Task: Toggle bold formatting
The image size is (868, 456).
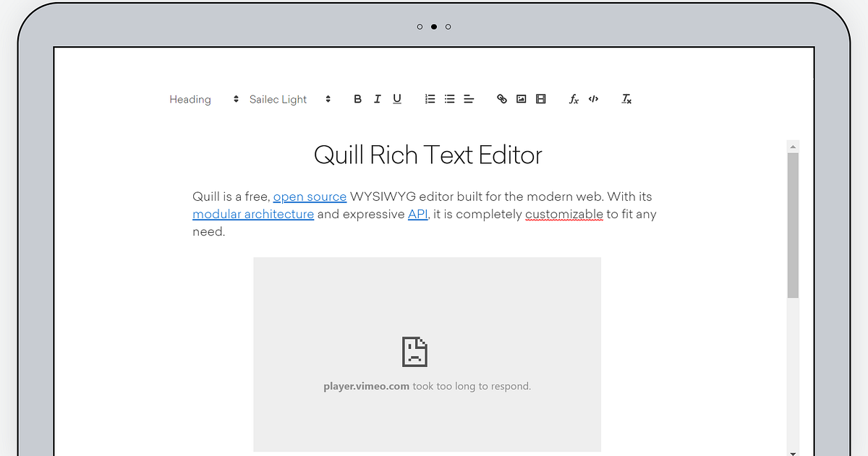Action: [x=357, y=98]
